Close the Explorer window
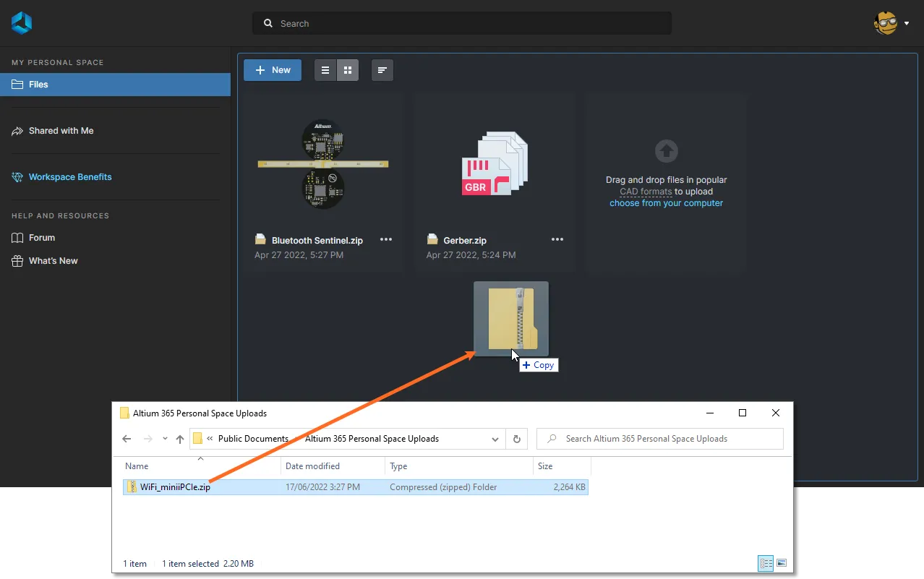 [x=776, y=413]
